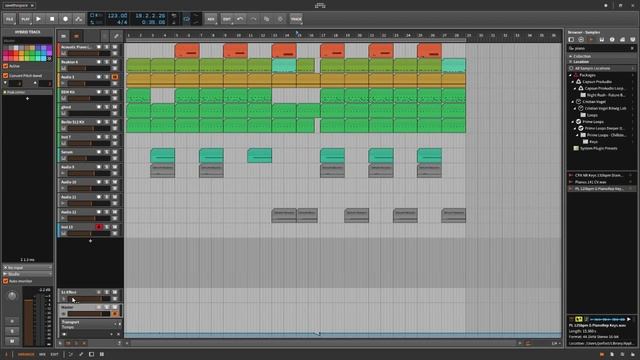
Task: Play preview of sample at browser bottom
Action: click(629, 319)
